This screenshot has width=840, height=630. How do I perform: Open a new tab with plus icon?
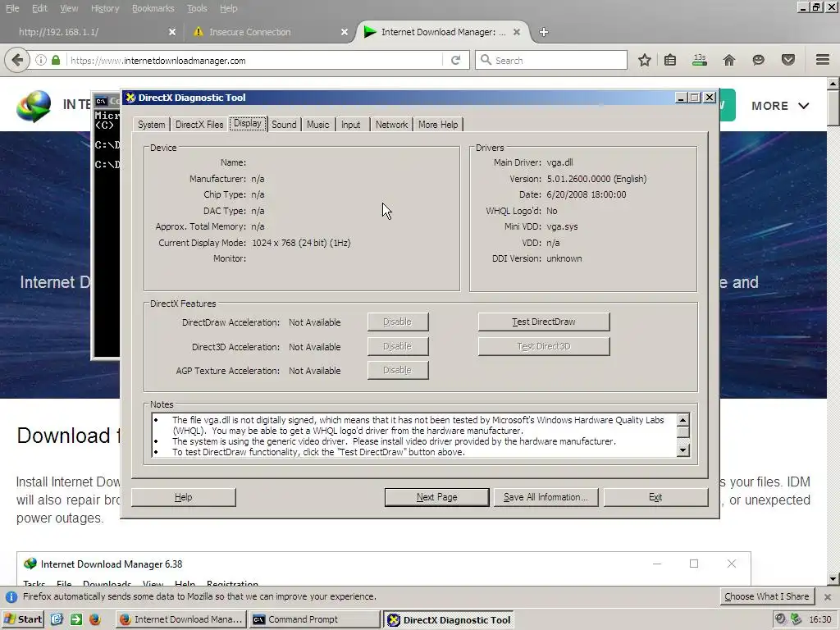point(544,32)
